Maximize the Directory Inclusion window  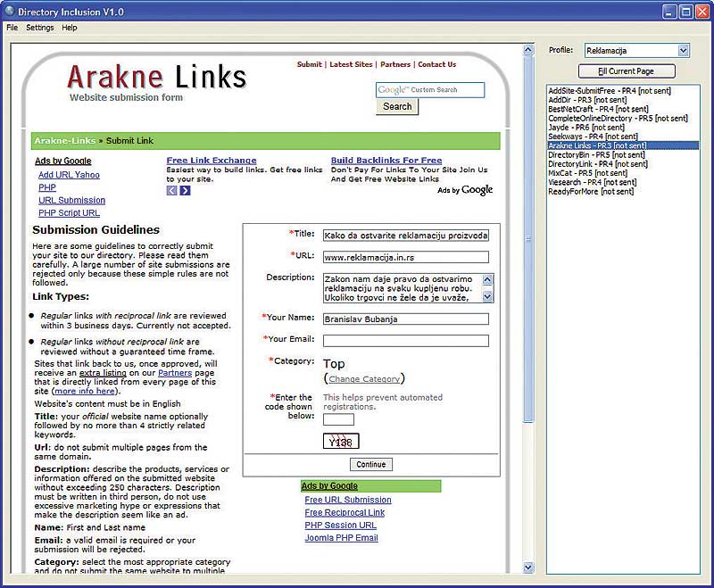pos(685,12)
